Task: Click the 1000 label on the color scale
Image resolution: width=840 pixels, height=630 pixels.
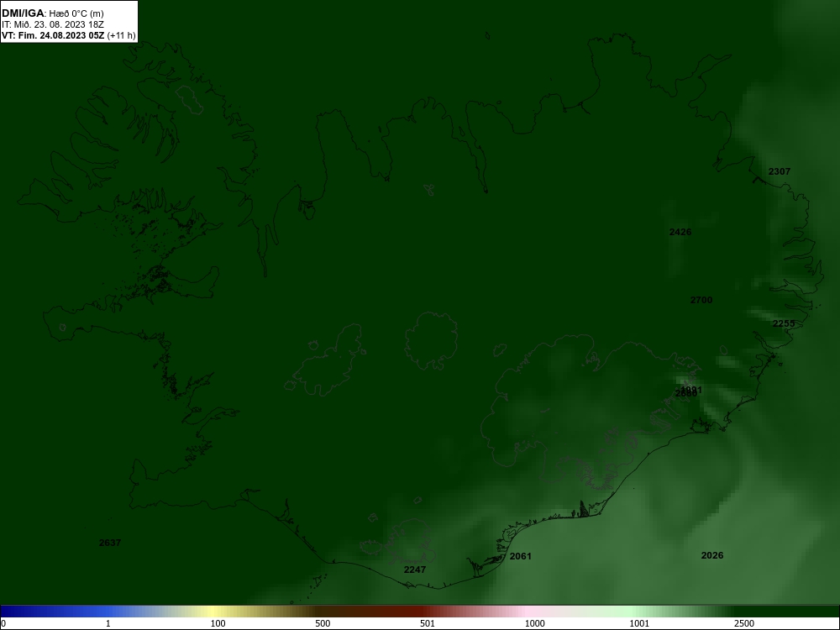Action: click(534, 623)
